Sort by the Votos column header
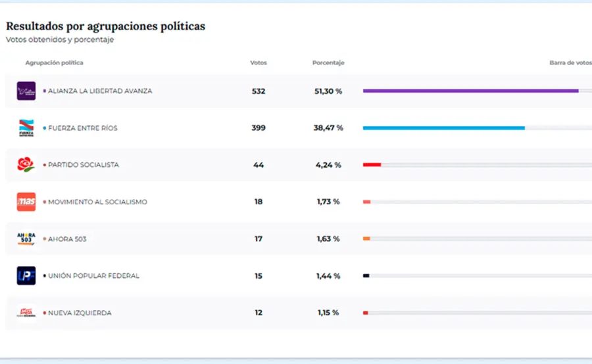This screenshot has height=364, width=592. point(259,63)
